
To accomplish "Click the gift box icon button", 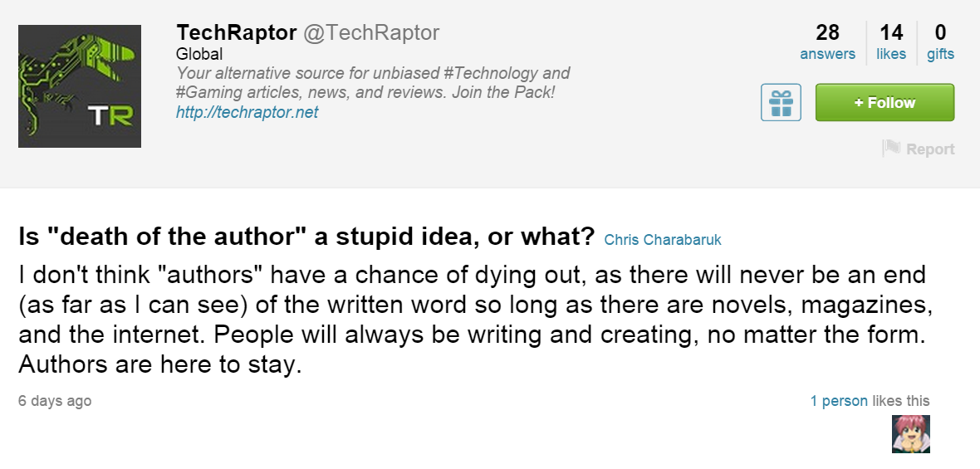I will pyautogui.click(x=781, y=103).
